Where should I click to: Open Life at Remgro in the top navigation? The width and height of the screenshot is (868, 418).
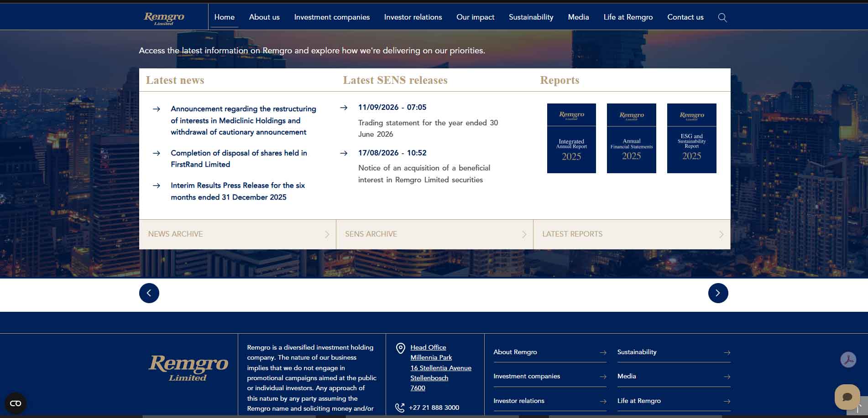pos(628,17)
